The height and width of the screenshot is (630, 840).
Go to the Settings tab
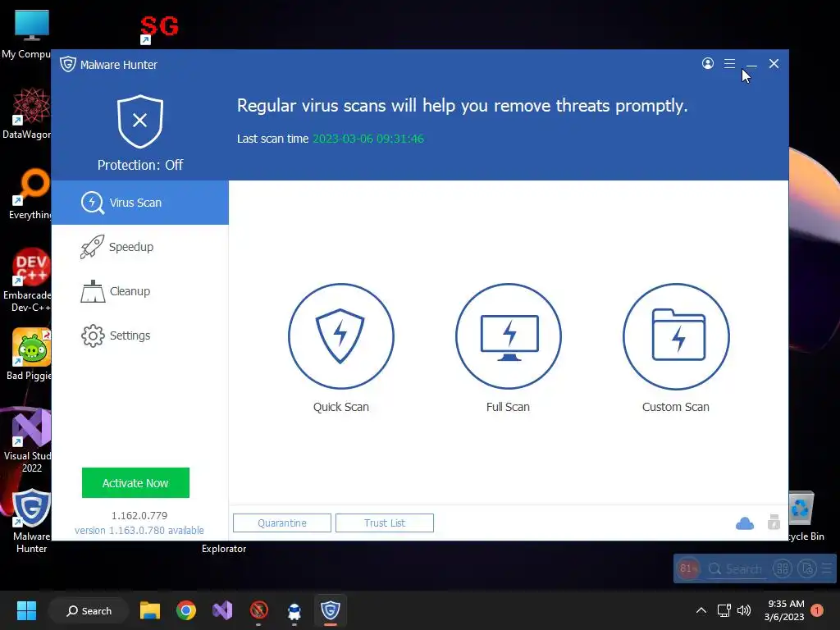coord(139,336)
